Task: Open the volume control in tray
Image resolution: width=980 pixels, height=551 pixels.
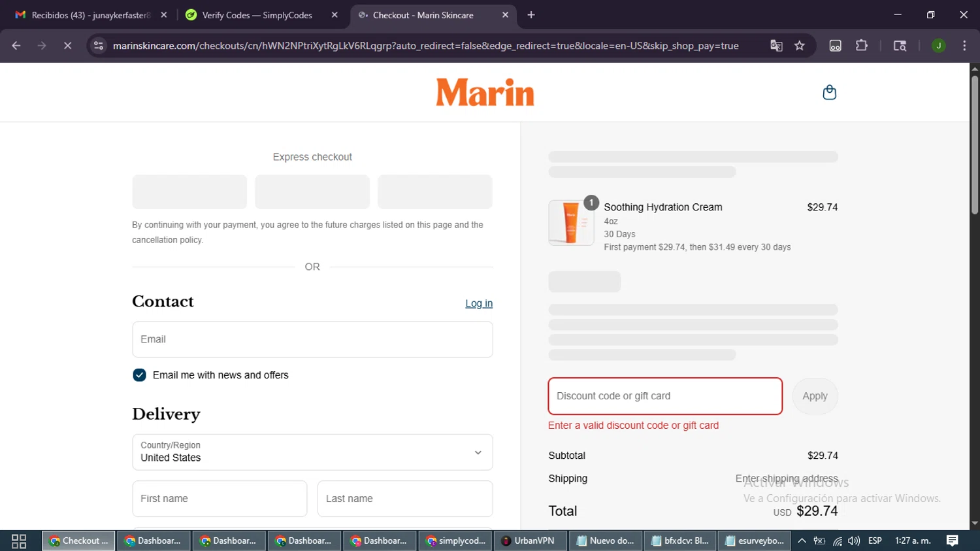Action: tap(853, 541)
